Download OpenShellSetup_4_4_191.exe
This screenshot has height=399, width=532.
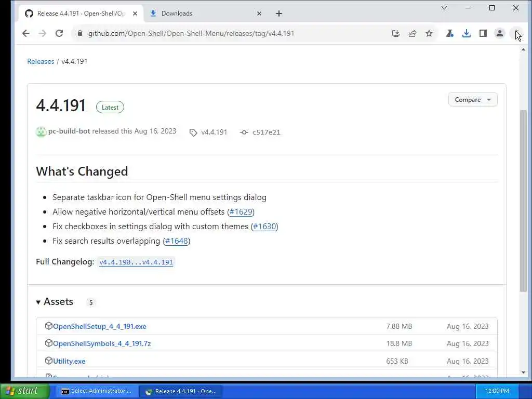click(x=100, y=326)
